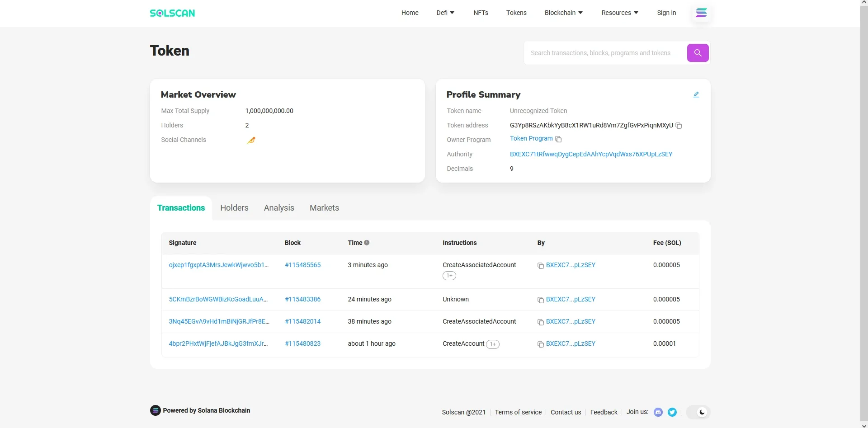
Task: Copy signer address in 5CKmBzrBoWGW row
Action: (540, 300)
